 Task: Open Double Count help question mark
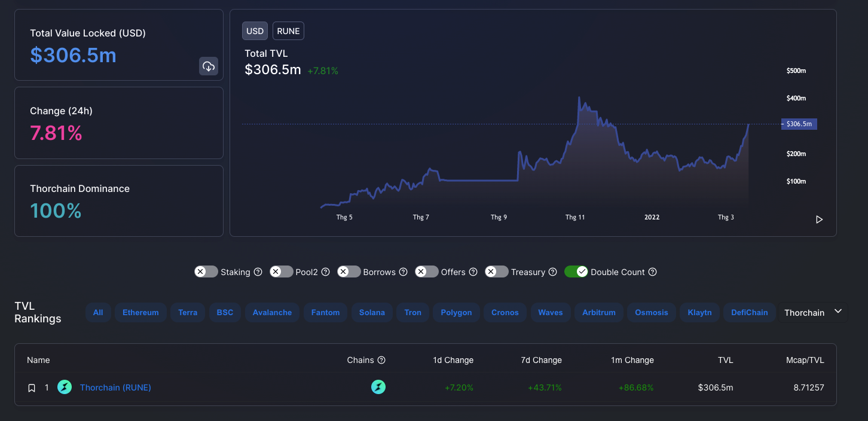pyautogui.click(x=653, y=271)
